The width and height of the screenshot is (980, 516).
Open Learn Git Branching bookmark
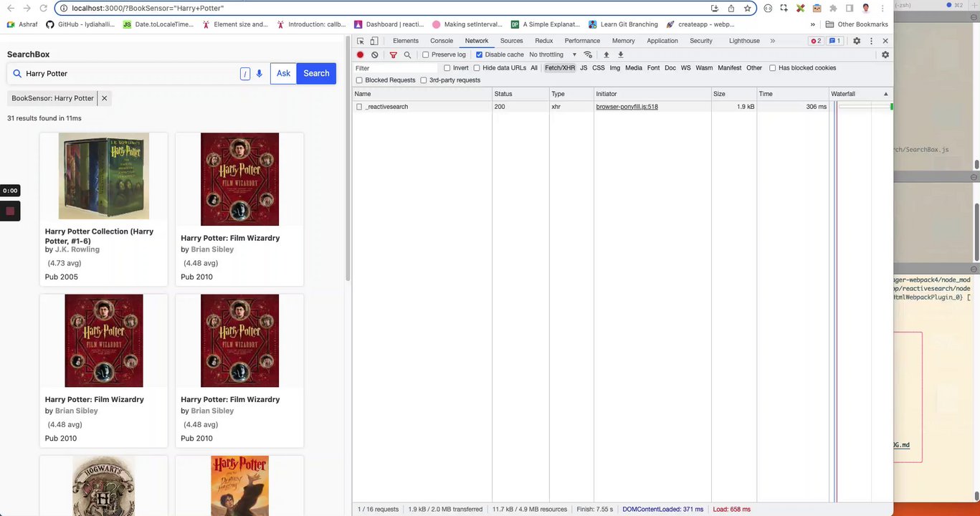[x=623, y=24]
